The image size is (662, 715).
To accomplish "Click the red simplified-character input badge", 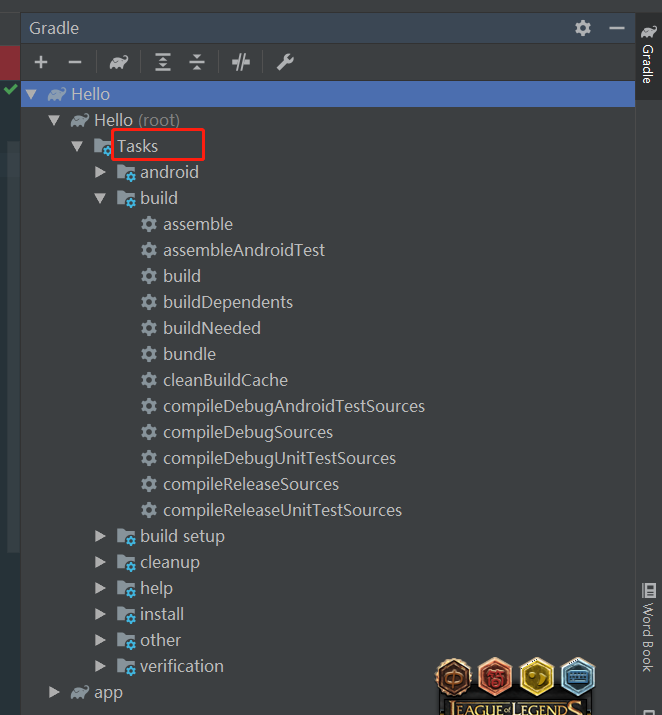I will click(495, 677).
